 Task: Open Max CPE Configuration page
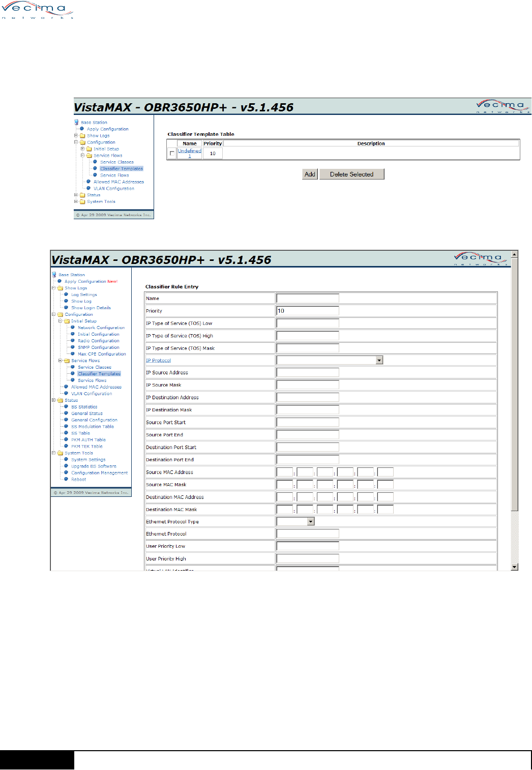tap(102, 354)
